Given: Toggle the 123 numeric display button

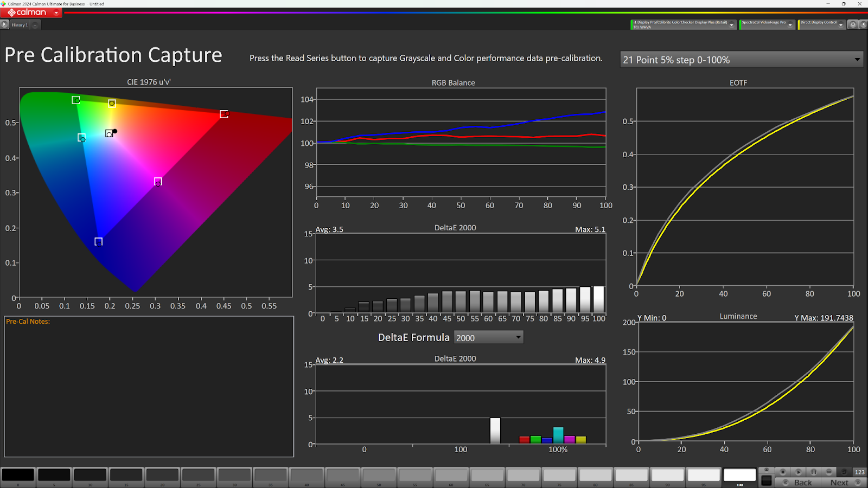Looking at the screenshot, I should coord(860,472).
